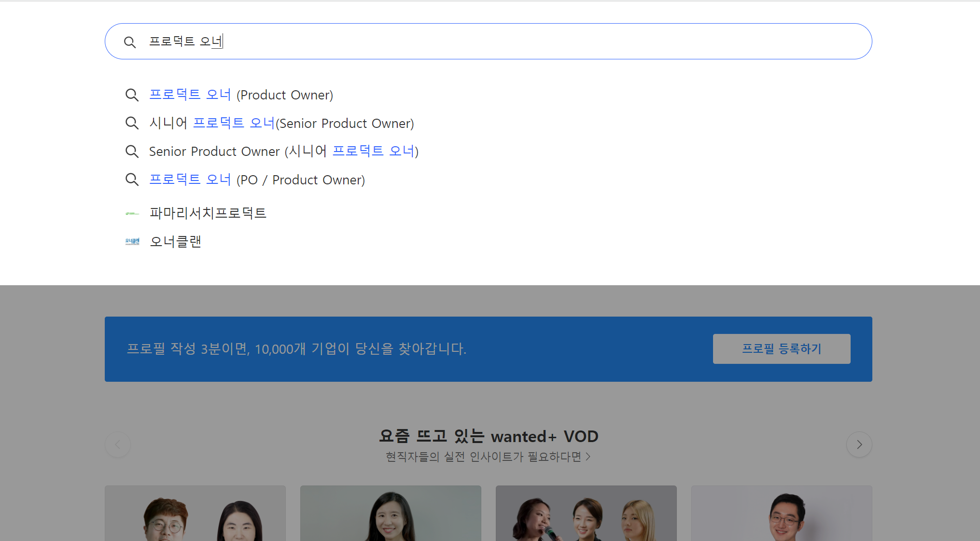Go to previous VOD carousel slide
This screenshot has width=980, height=541.
pos(118,444)
